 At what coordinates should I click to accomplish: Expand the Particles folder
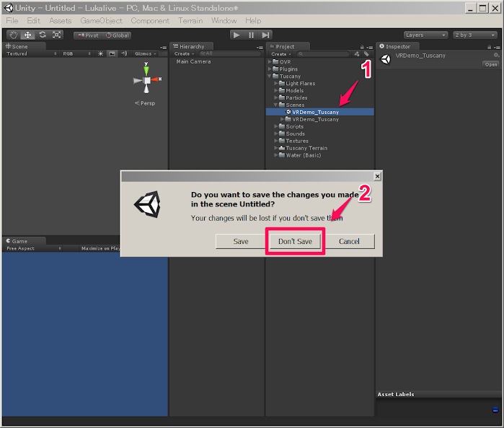(x=275, y=97)
